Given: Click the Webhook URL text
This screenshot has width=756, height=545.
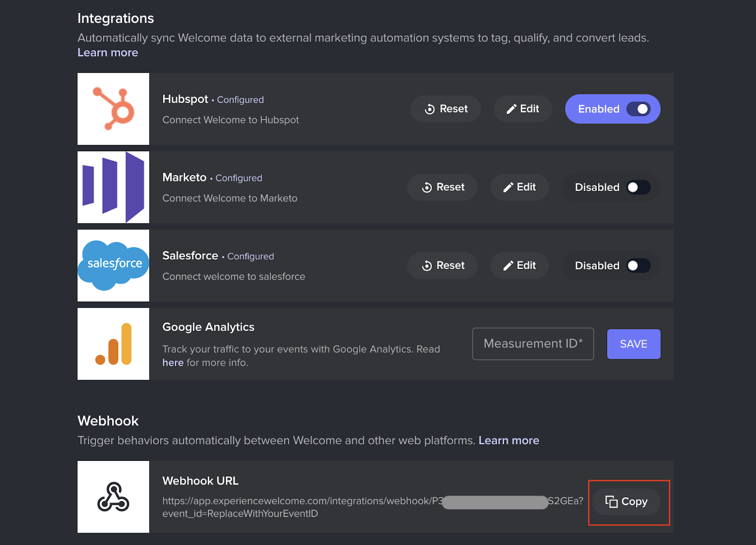Looking at the screenshot, I should 373,507.
